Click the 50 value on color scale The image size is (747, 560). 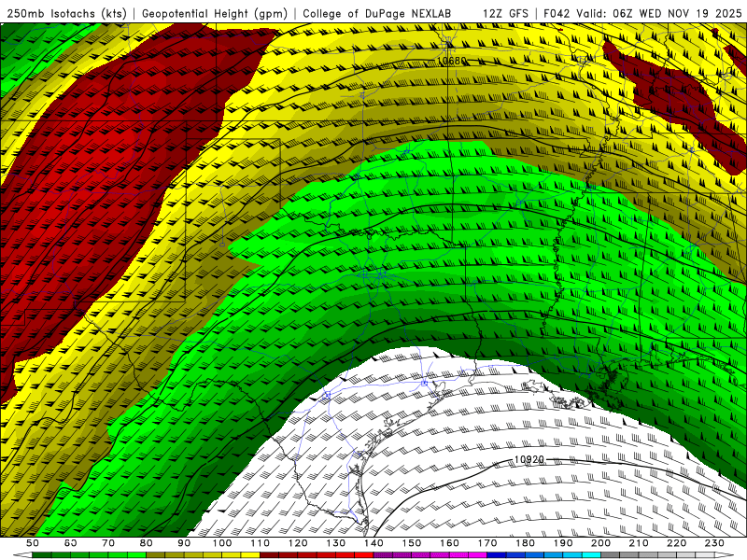click(33, 543)
